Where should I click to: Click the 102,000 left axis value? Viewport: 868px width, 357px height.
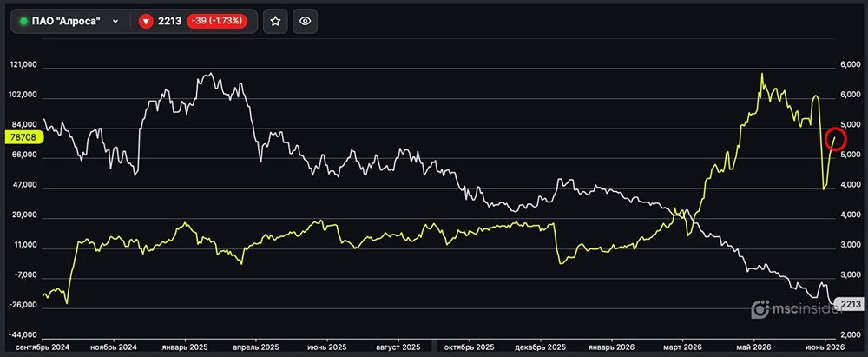pyautogui.click(x=23, y=96)
